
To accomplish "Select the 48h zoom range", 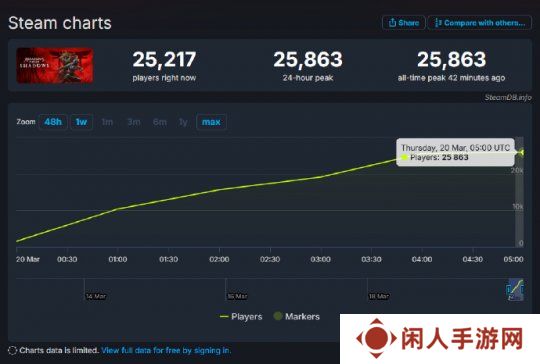I will (x=53, y=122).
